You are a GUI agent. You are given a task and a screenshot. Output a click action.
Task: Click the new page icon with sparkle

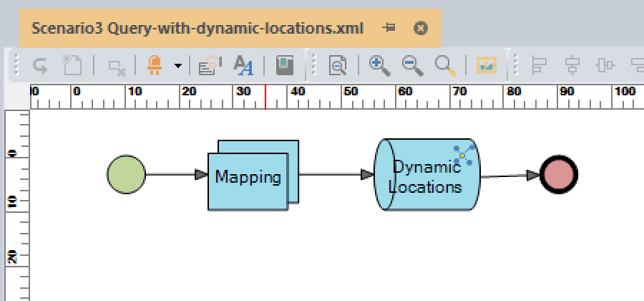tap(72, 65)
